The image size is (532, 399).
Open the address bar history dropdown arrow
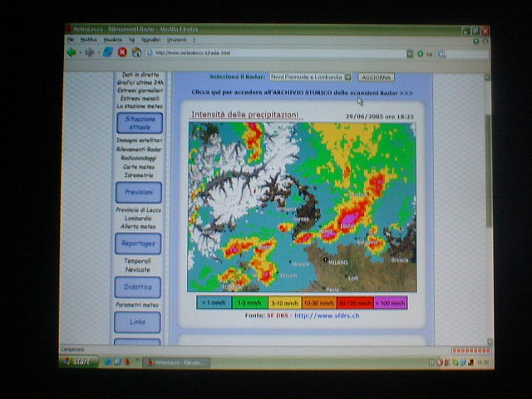click(x=409, y=53)
